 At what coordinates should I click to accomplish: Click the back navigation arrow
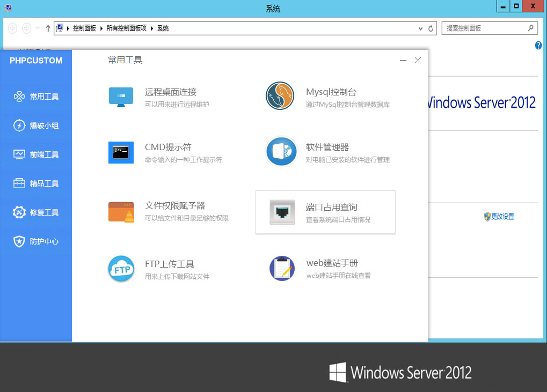pos(12,28)
